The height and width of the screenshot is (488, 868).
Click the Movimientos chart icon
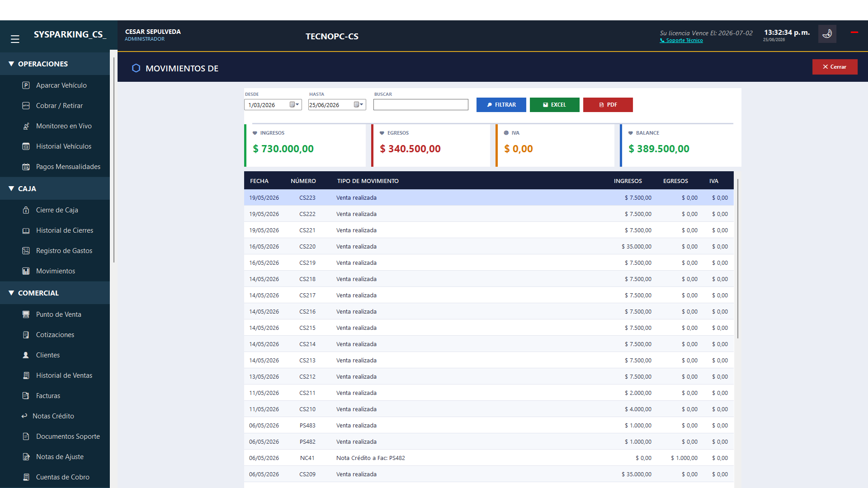pyautogui.click(x=26, y=271)
